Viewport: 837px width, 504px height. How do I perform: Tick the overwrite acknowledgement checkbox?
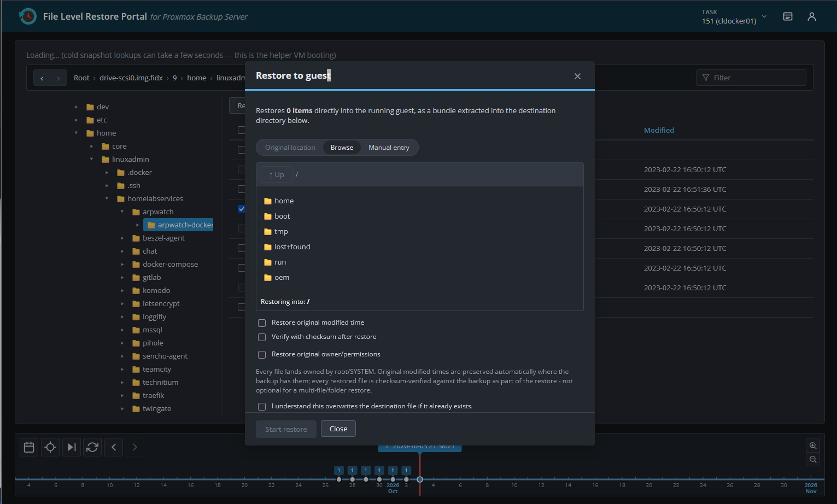(x=262, y=407)
